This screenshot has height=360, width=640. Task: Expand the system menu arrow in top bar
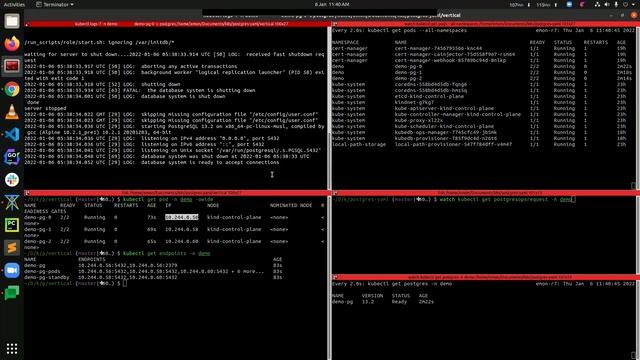633,4
